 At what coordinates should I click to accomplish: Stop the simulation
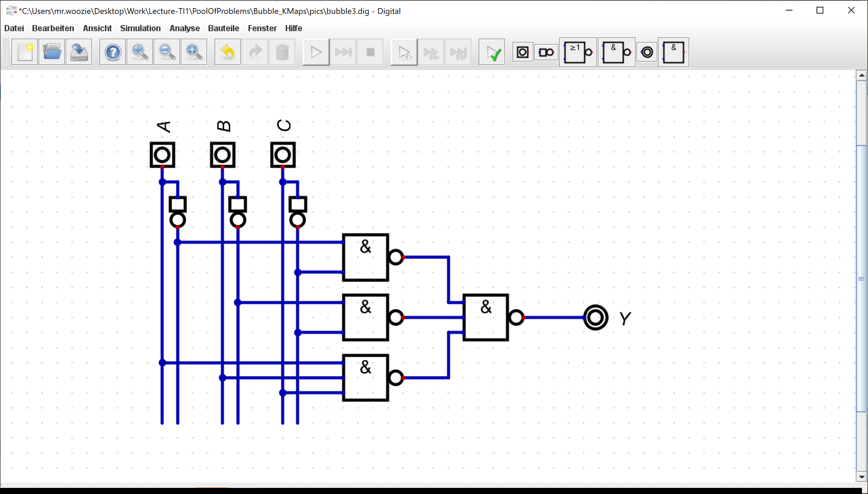[370, 52]
